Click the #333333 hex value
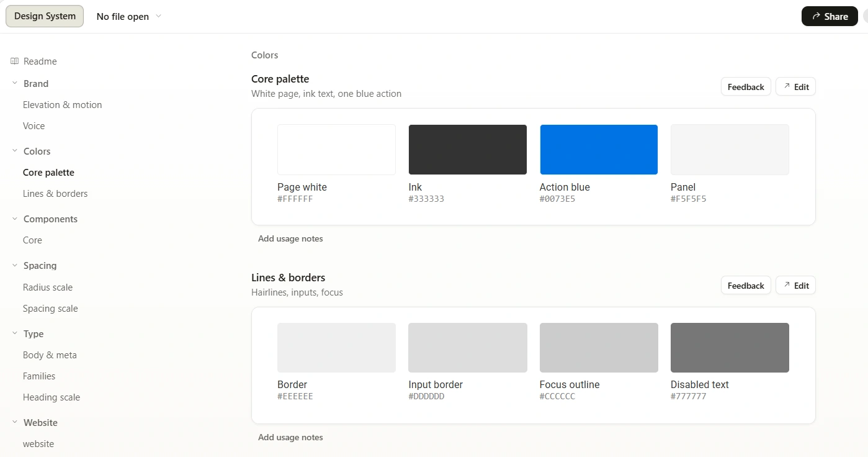 click(426, 199)
